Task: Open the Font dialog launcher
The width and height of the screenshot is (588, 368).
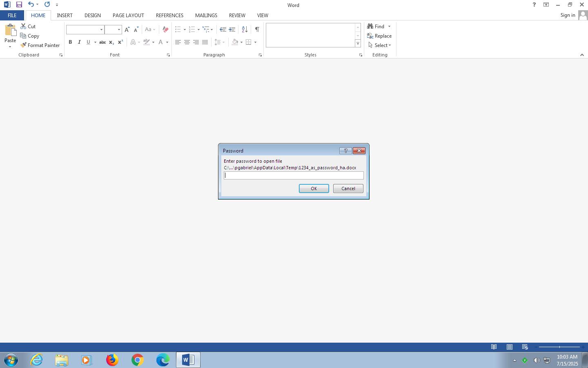Action: coord(168,55)
